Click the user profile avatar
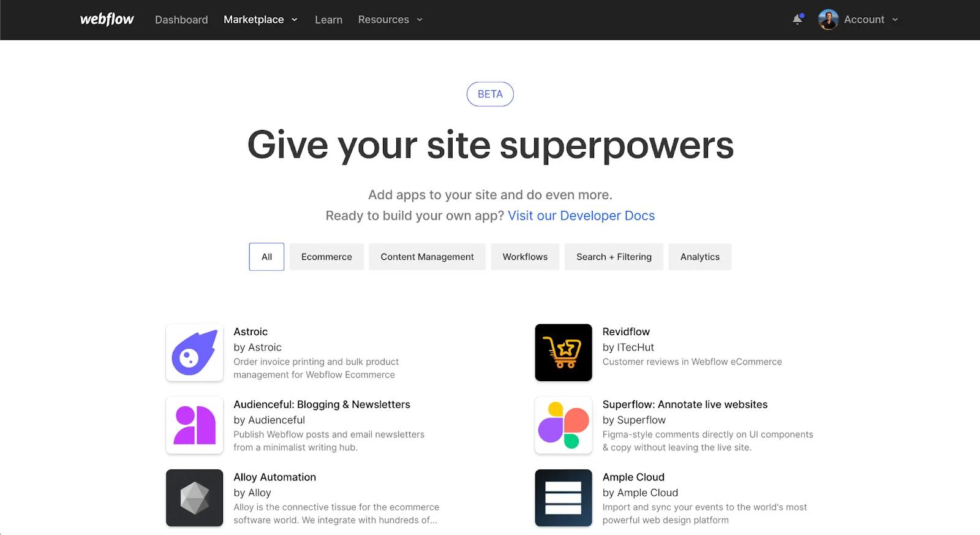980x535 pixels. [x=828, y=20]
